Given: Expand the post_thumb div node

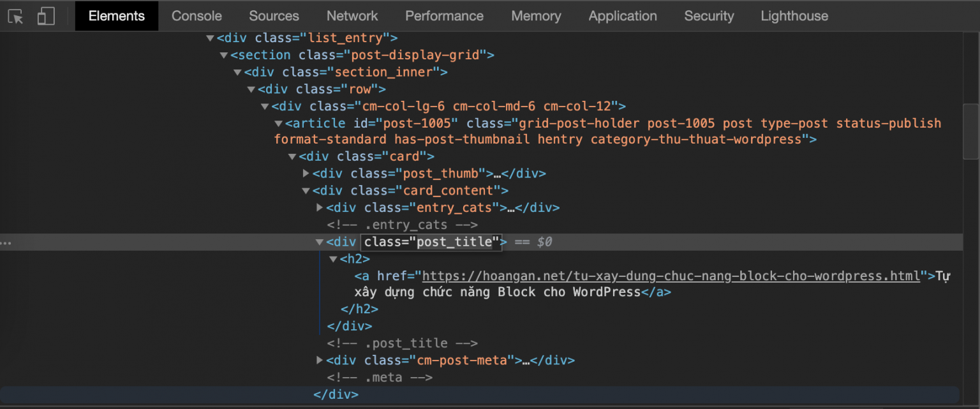Looking at the screenshot, I should (x=306, y=174).
